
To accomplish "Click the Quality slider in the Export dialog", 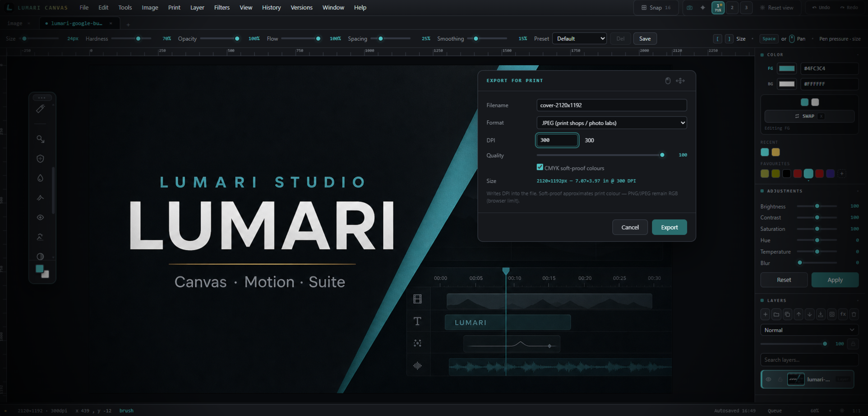I will point(600,155).
